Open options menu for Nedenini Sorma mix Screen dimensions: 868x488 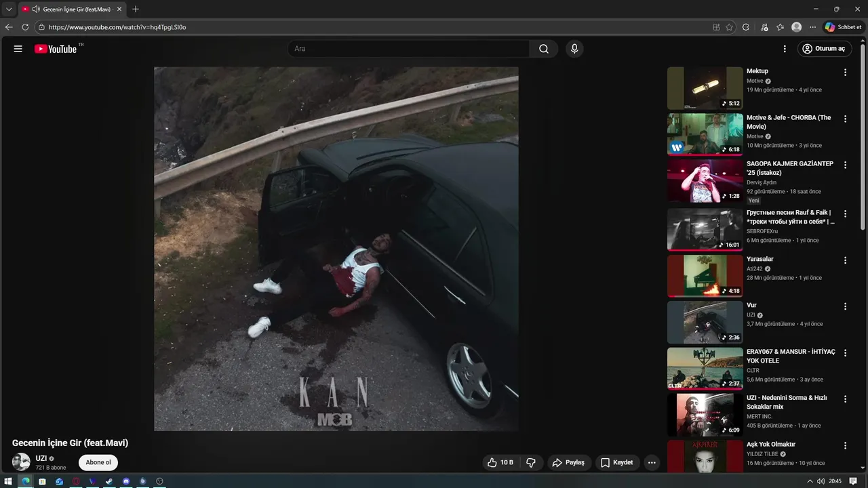[845, 399]
